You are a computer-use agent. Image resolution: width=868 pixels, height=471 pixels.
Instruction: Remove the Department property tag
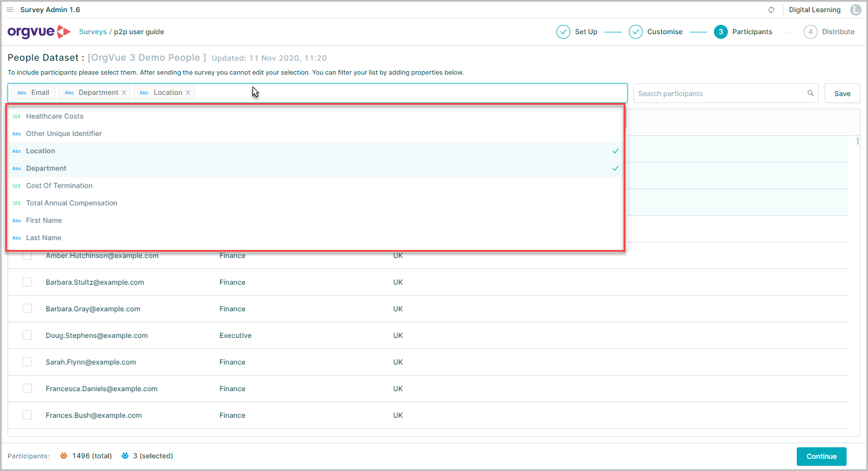point(124,93)
